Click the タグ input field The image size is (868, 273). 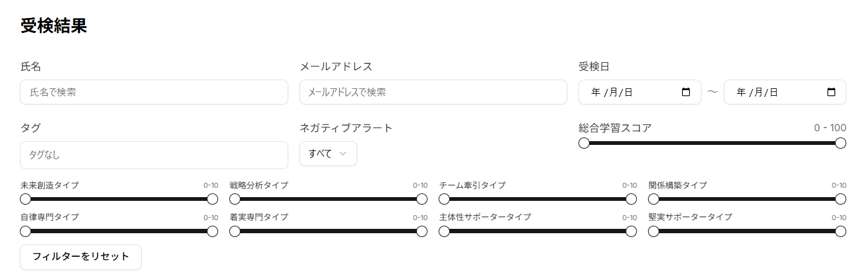pyautogui.click(x=154, y=155)
